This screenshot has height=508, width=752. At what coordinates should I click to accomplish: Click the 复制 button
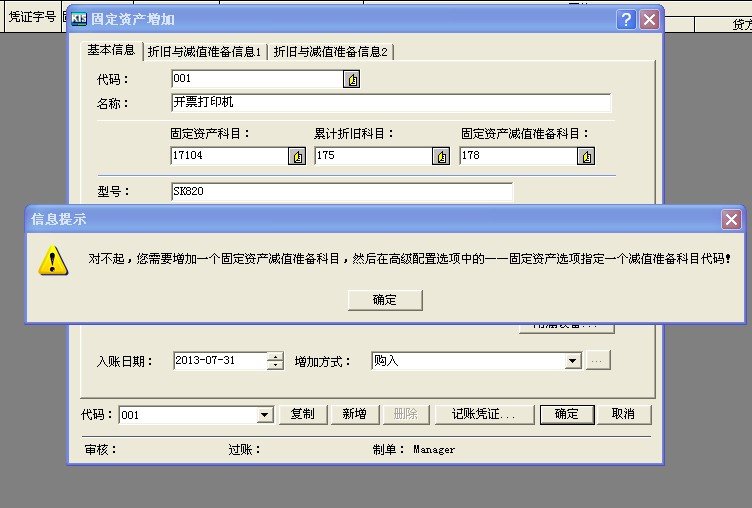pos(302,414)
